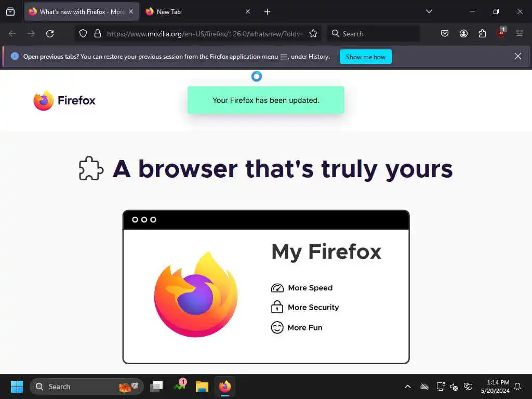Expand the list all tabs chevron
532x399 pixels.
429,11
